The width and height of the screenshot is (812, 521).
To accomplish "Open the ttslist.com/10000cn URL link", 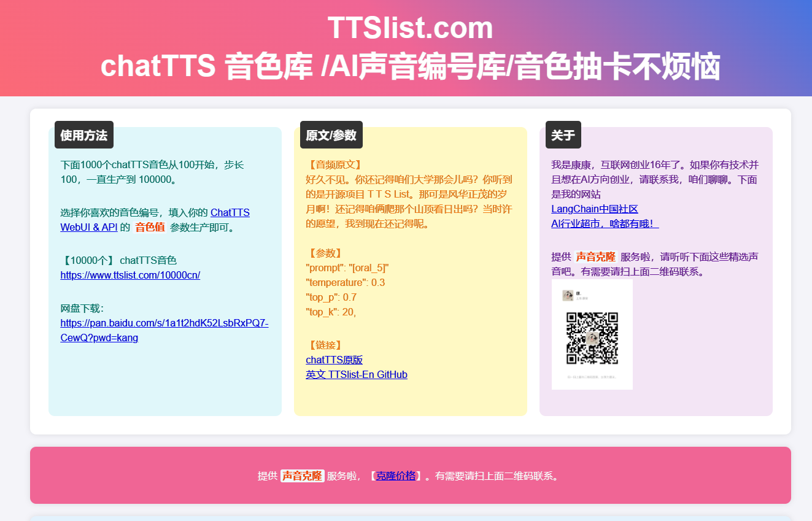I will pos(130,275).
